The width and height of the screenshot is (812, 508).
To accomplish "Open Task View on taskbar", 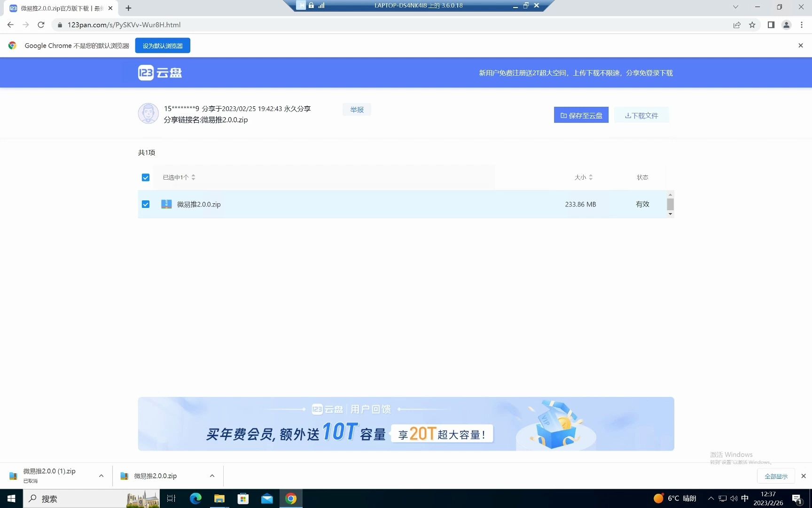I will 171,499.
